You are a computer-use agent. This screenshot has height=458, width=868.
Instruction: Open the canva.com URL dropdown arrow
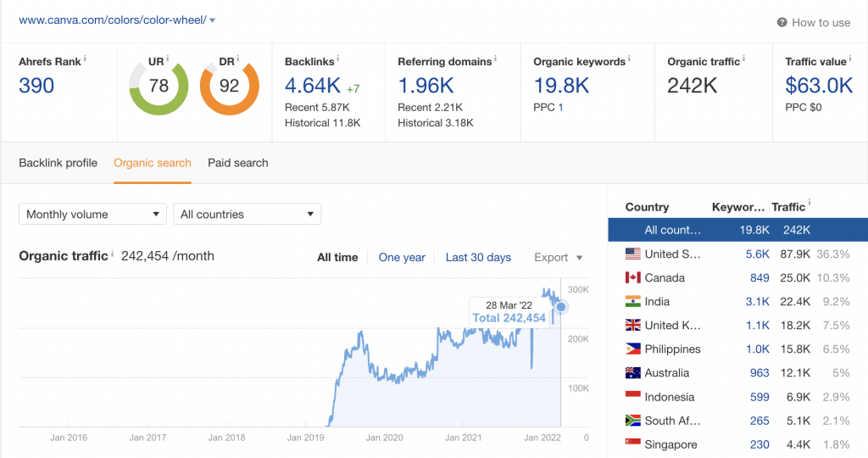point(213,20)
